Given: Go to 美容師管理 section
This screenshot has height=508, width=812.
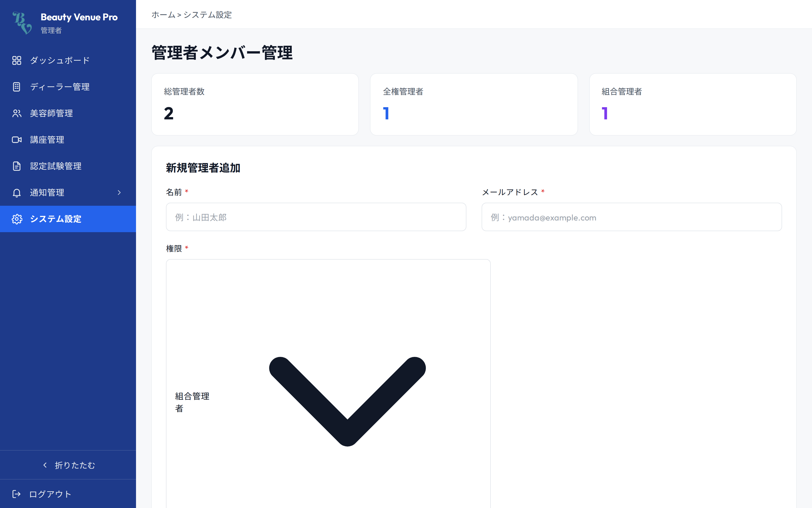Looking at the screenshot, I should click(68, 113).
